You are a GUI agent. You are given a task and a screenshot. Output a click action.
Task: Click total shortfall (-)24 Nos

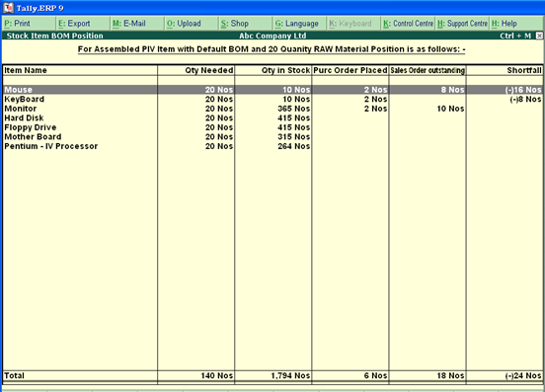coord(523,375)
